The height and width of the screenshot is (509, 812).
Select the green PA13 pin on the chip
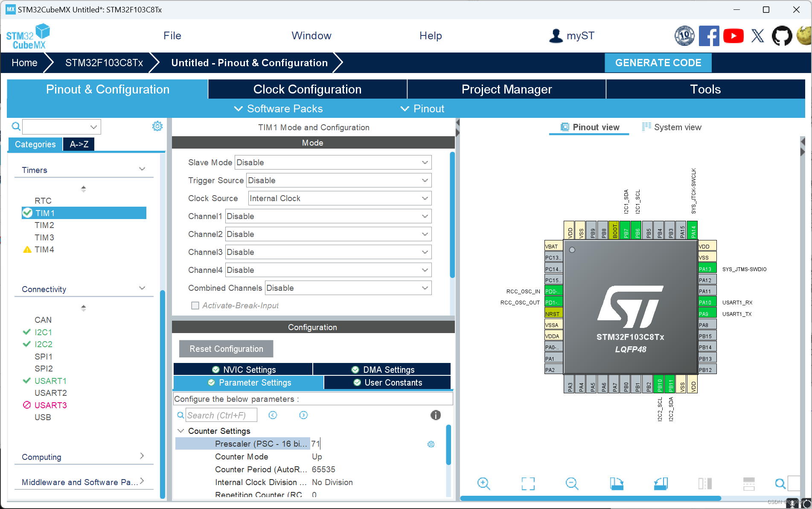[707, 269]
